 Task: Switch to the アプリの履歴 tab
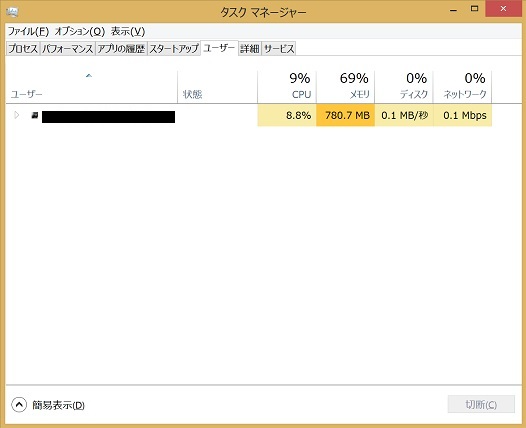tap(121, 49)
